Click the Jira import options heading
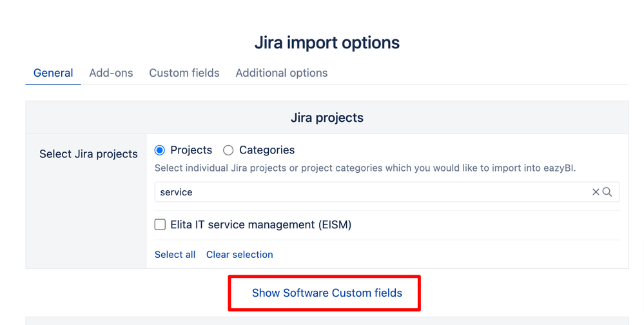 pyautogui.click(x=327, y=43)
